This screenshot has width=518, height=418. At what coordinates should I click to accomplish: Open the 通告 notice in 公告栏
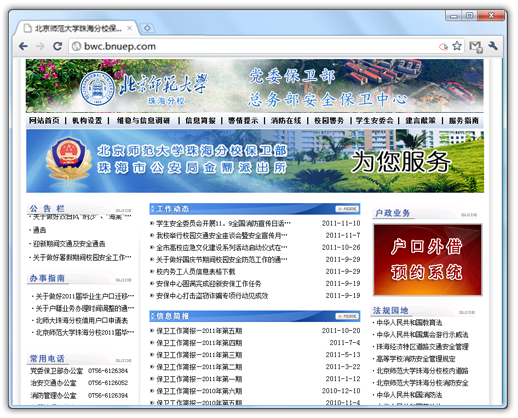[39, 230]
